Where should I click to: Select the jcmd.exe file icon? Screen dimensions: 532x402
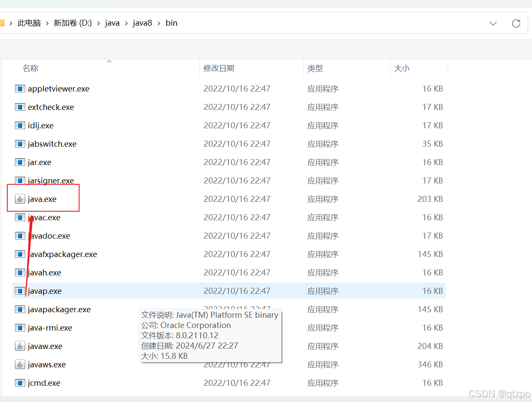20,383
